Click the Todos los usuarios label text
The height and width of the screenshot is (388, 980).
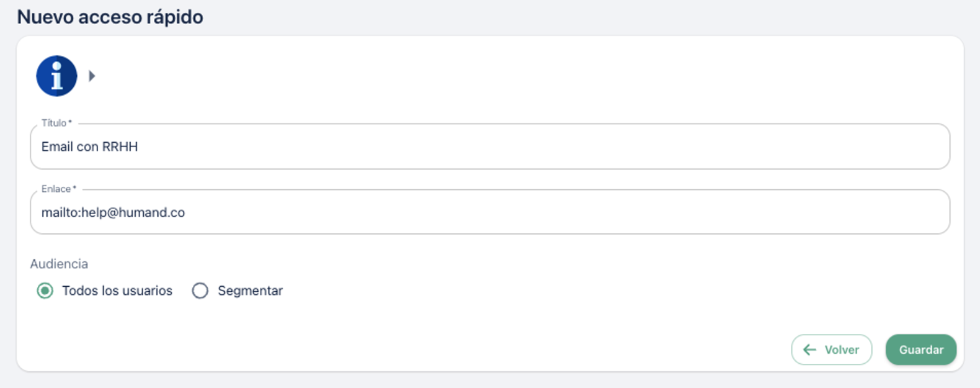[117, 291]
